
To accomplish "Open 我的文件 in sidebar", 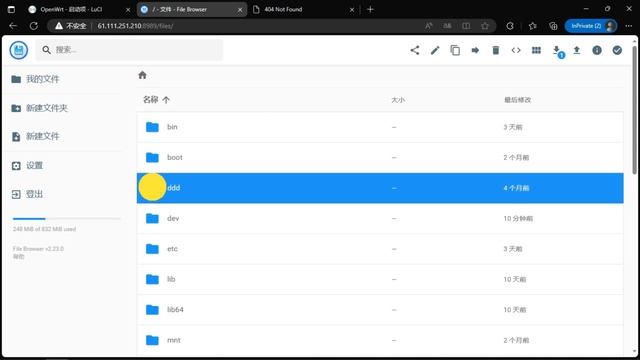I will pos(36,79).
